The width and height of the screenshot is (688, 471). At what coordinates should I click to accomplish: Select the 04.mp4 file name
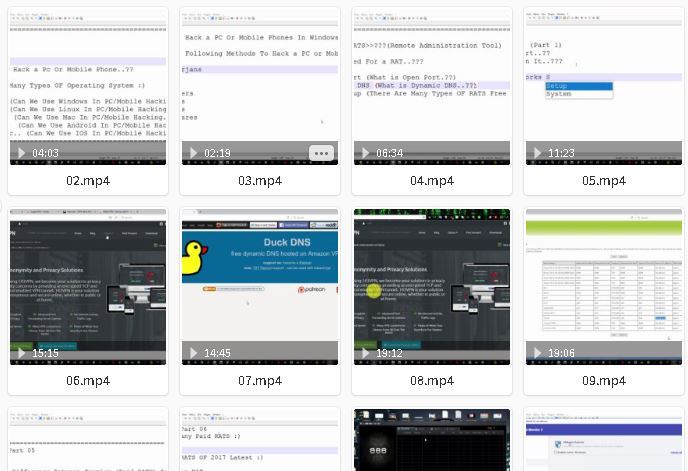(432, 180)
